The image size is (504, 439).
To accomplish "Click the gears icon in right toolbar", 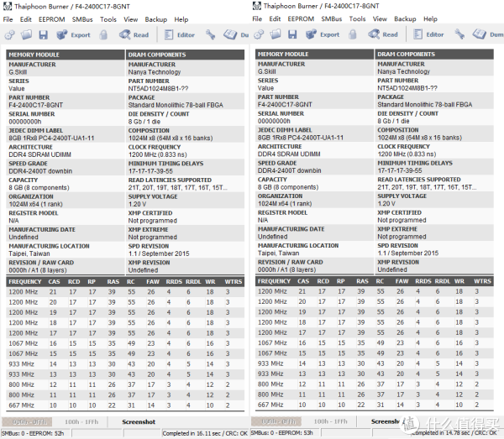I will 259,34.
